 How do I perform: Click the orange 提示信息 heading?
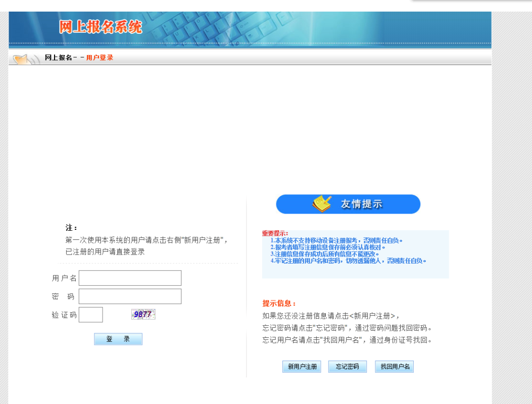click(x=279, y=304)
